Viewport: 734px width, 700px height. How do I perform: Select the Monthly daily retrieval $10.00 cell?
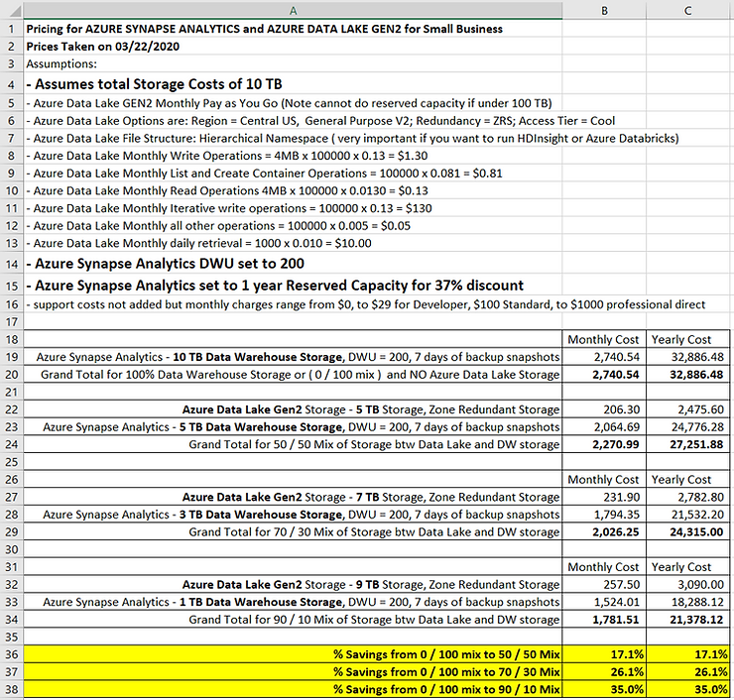pos(293,243)
